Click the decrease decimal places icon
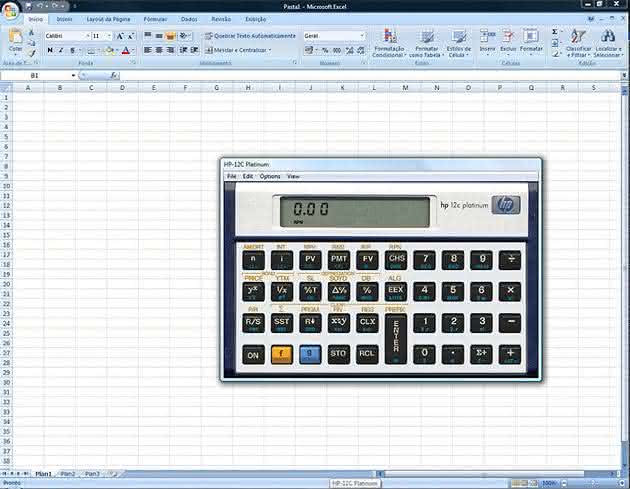Image resolution: width=630 pixels, height=489 pixels. [x=361, y=50]
